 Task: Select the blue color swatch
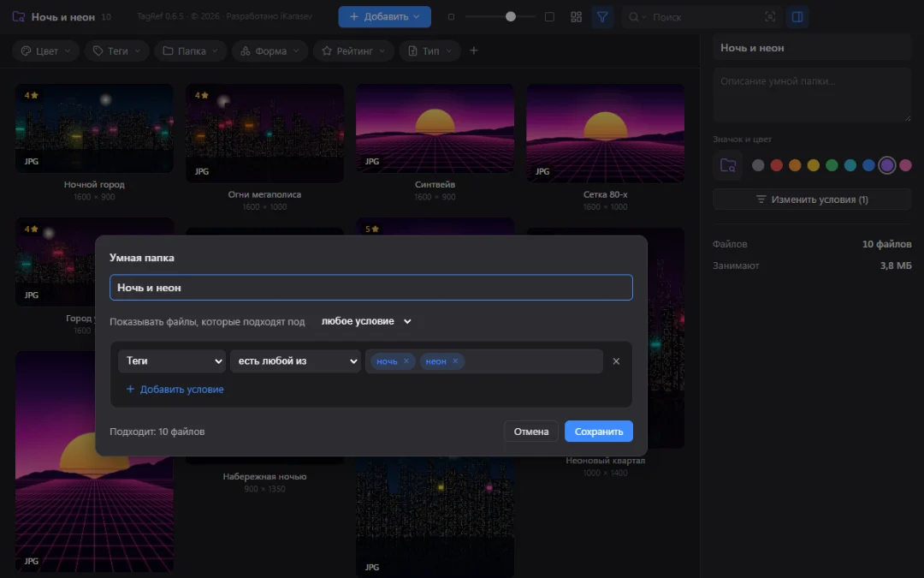(868, 165)
